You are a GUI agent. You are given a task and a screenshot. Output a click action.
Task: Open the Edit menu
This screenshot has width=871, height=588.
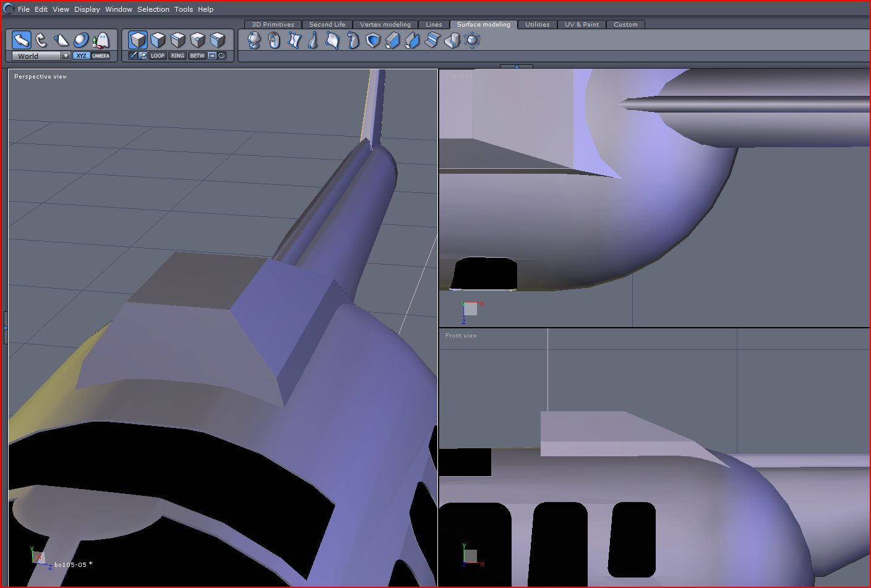click(x=41, y=9)
